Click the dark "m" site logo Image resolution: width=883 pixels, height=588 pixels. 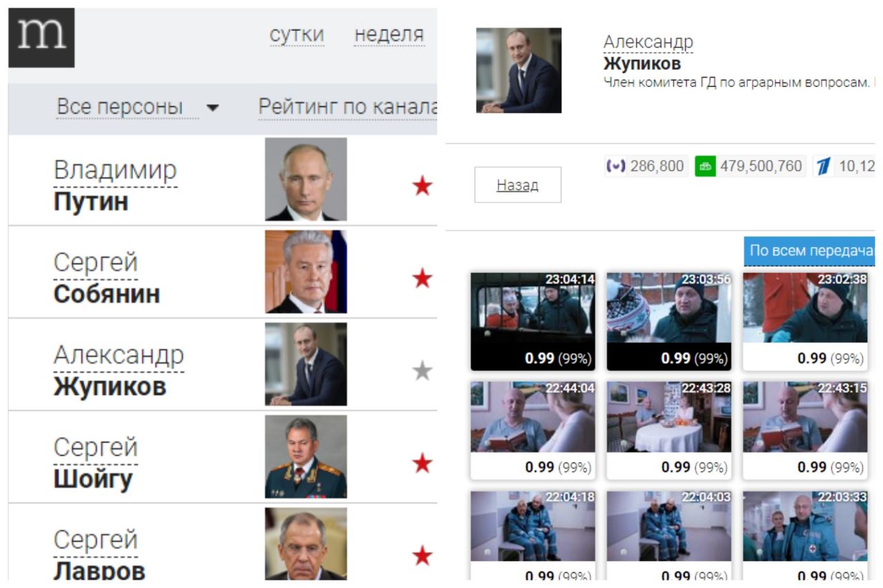tap(41, 38)
